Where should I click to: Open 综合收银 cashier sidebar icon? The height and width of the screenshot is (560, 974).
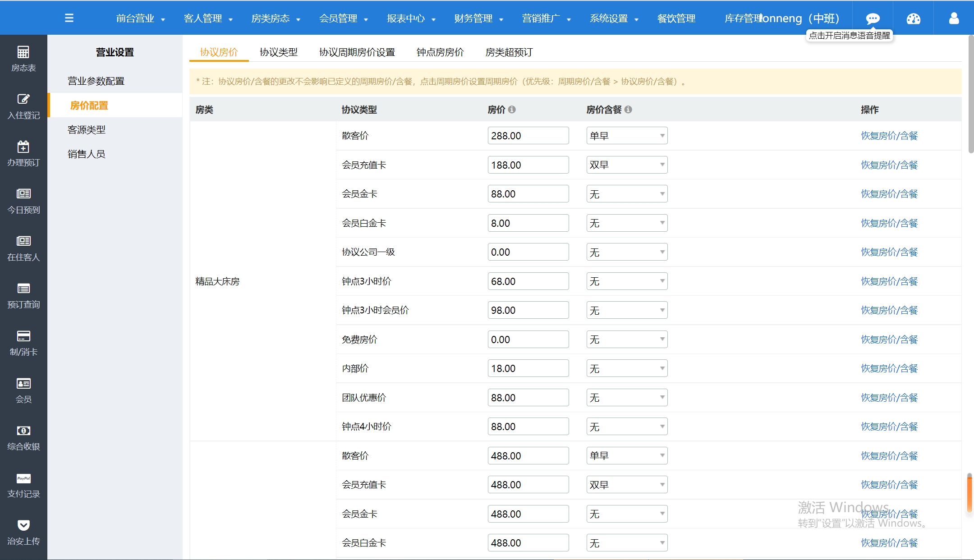pos(23,438)
